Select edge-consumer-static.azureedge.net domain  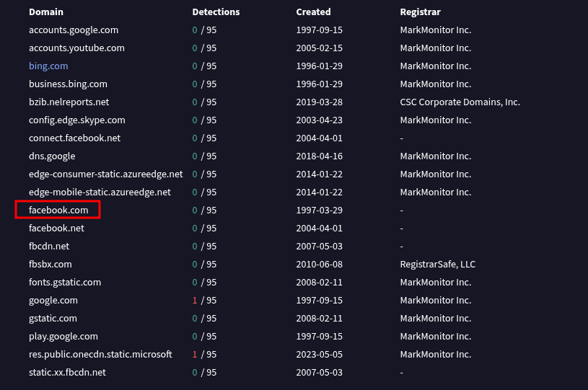(106, 174)
